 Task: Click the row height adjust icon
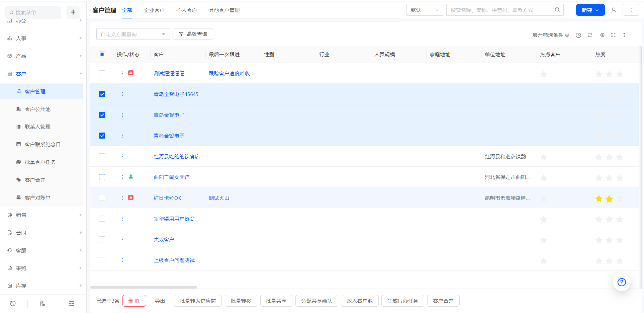(x=624, y=35)
